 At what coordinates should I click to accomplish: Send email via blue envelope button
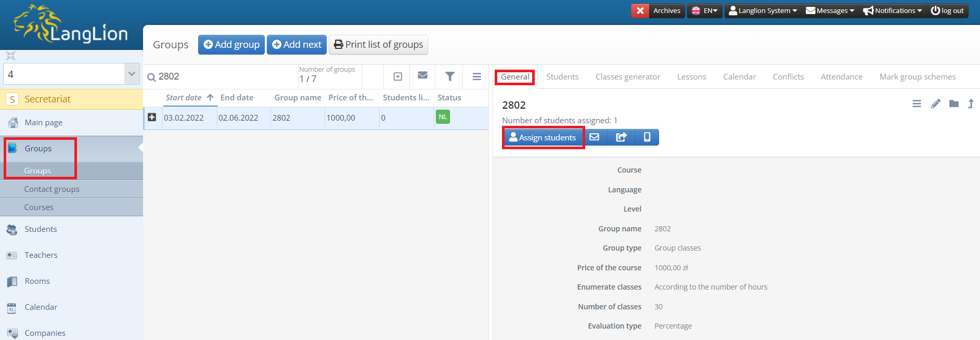tap(594, 137)
